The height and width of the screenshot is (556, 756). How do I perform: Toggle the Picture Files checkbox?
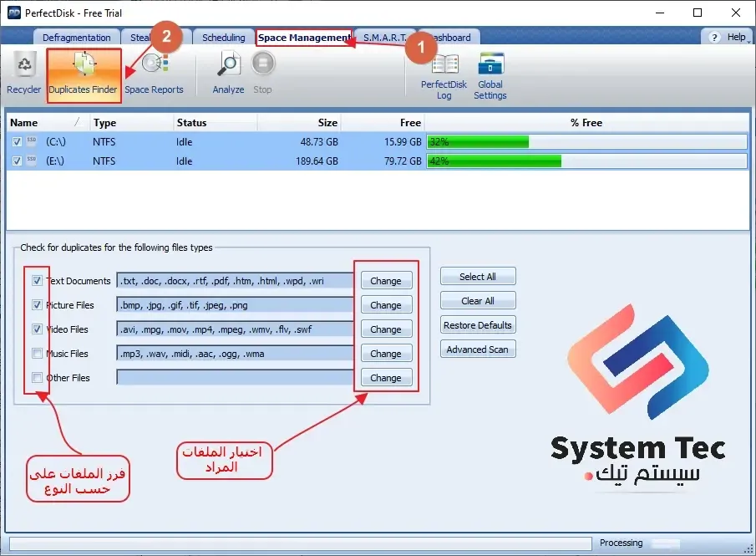click(x=37, y=304)
